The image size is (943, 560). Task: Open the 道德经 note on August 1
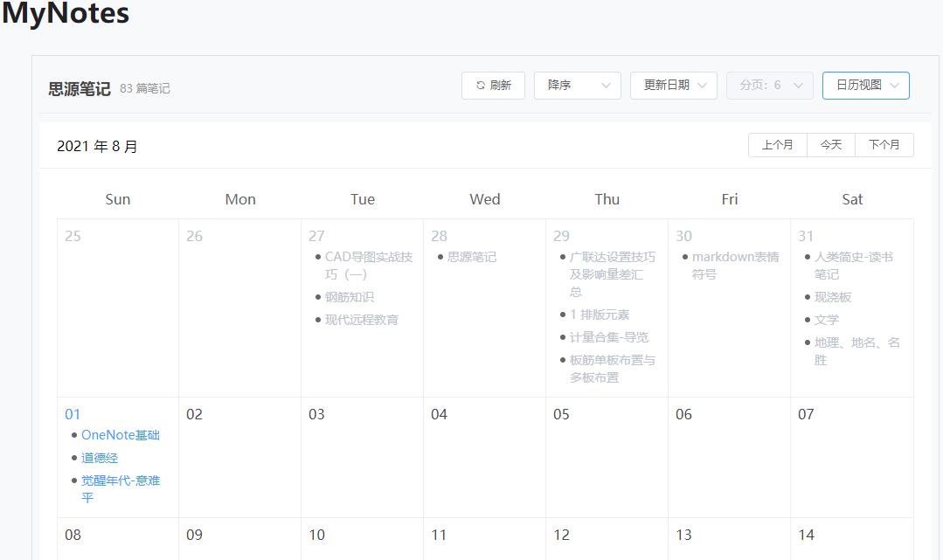click(x=99, y=457)
